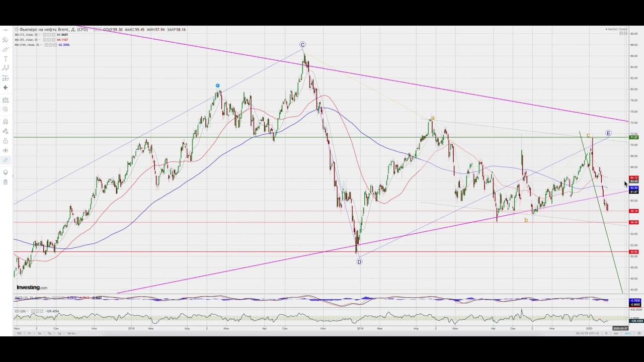Toggle the % percent scale button
Image resolution: width=644 pixels, height=362 pixels.
(x=606, y=333)
